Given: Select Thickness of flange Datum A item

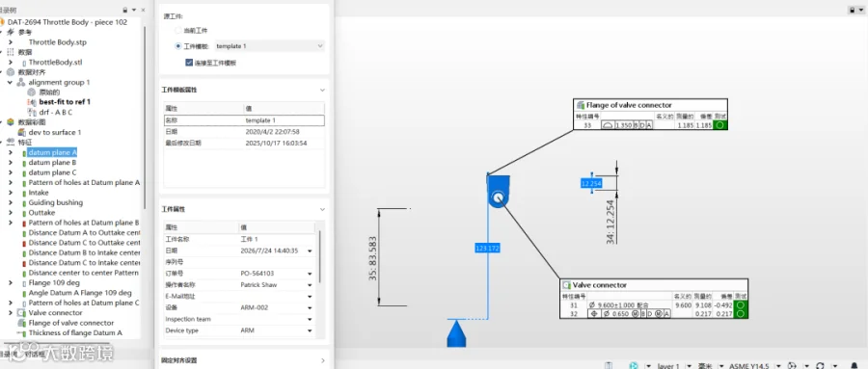Looking at the screenshot, I should click(75, 332).
